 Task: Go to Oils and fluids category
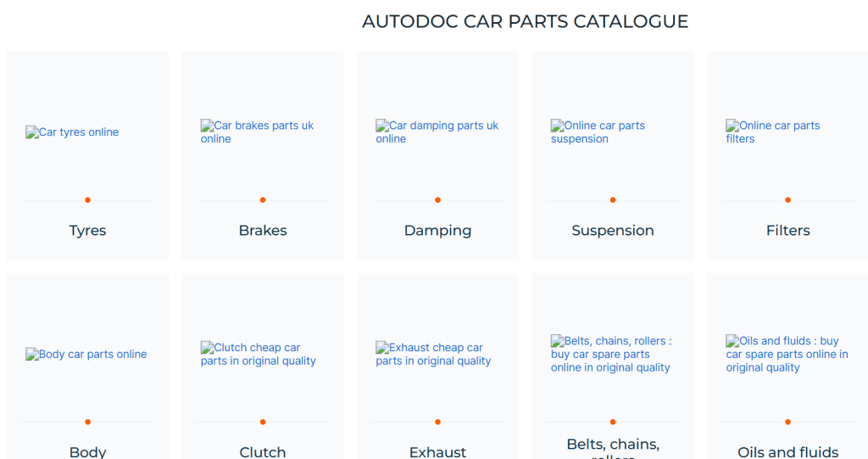pyautogui.click(x=788, y=451)
